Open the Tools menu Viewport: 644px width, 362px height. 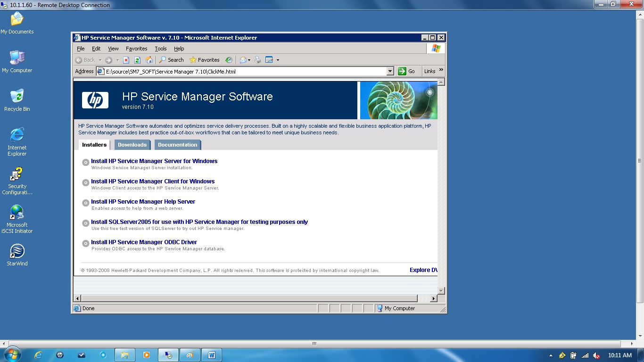[161, 49]
